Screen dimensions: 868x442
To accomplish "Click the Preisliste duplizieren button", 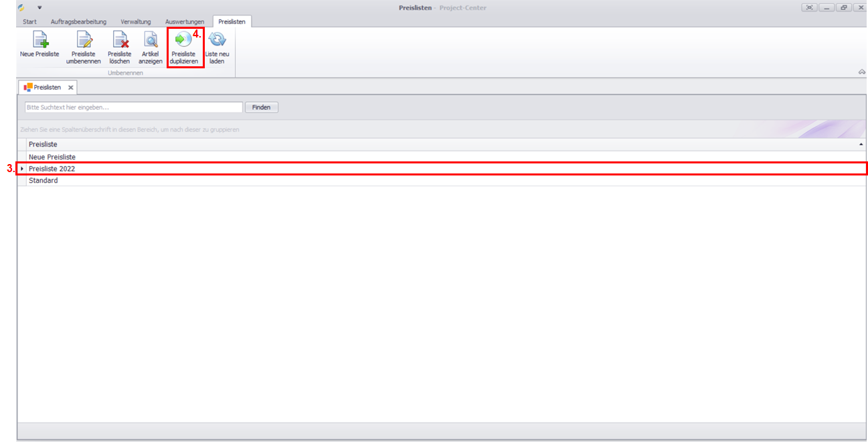I will tap(183, 40).
